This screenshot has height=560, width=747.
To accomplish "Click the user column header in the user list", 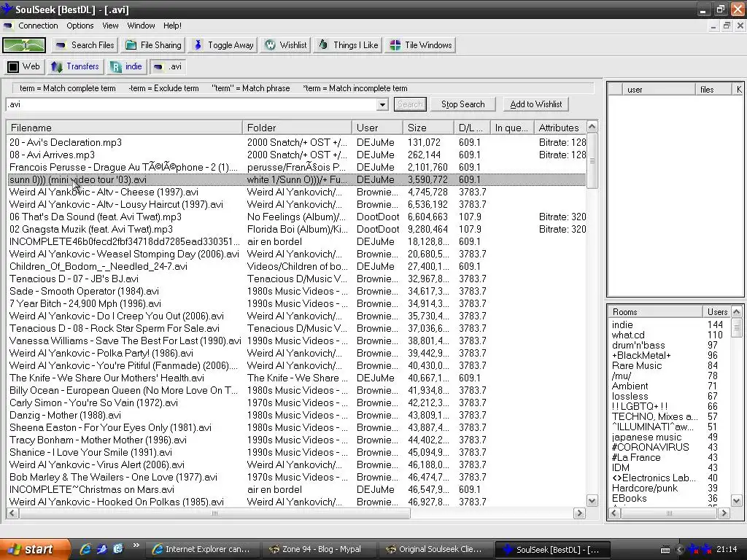I will pyautogui.click(x=659, y=90).
